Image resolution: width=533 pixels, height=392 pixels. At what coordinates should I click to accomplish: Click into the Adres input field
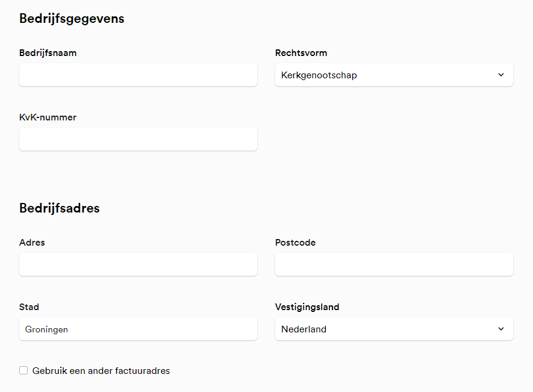point(138,264)
